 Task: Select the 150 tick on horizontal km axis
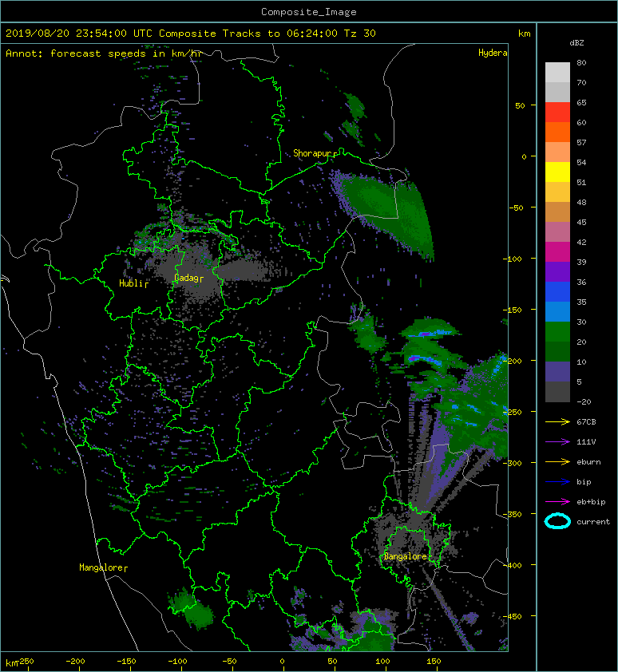click(x=434, y=662)
